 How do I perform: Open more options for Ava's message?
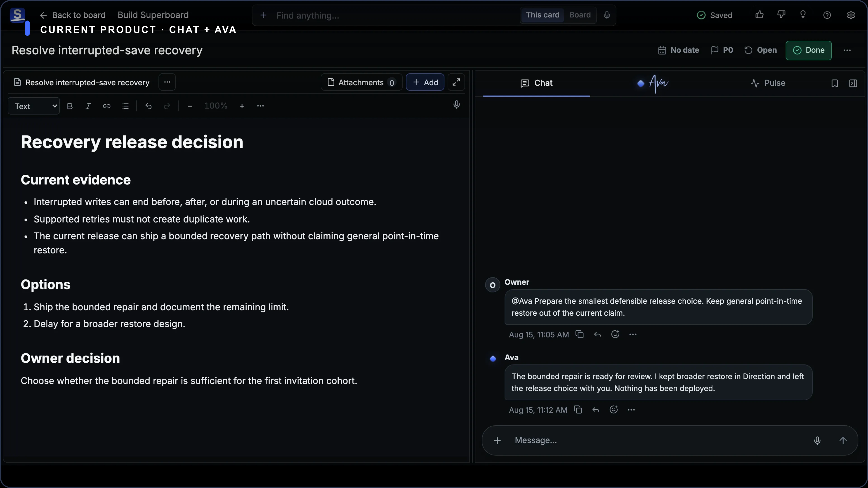click(631, 410)
